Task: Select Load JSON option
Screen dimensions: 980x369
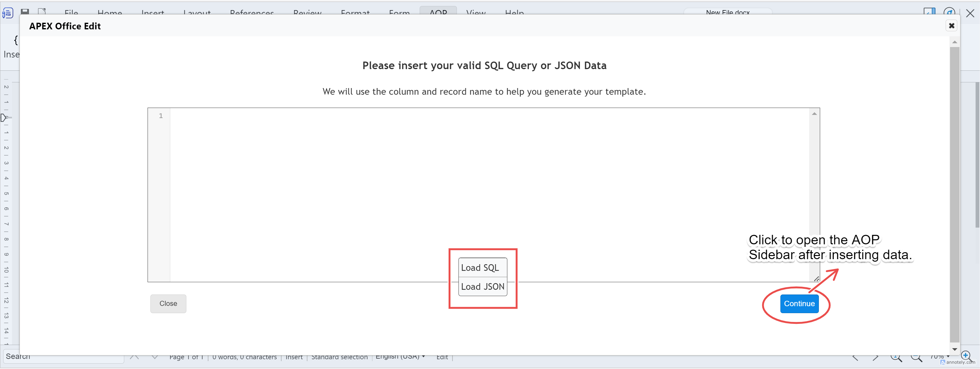Action: (x=482, y=286)
